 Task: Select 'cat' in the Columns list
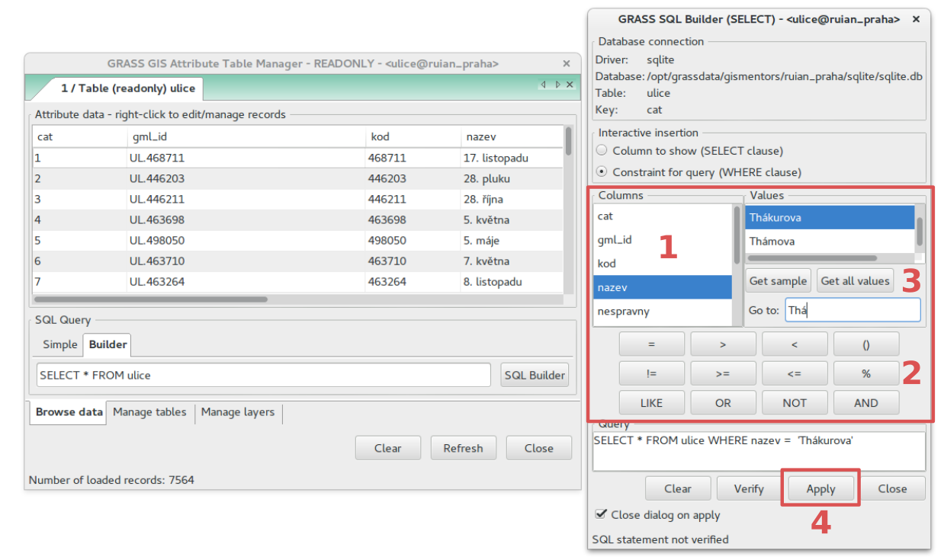pos(663,216)
